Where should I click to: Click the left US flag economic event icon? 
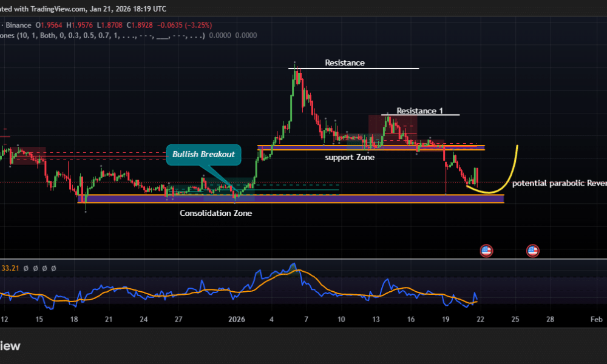(x=486, y=251)
